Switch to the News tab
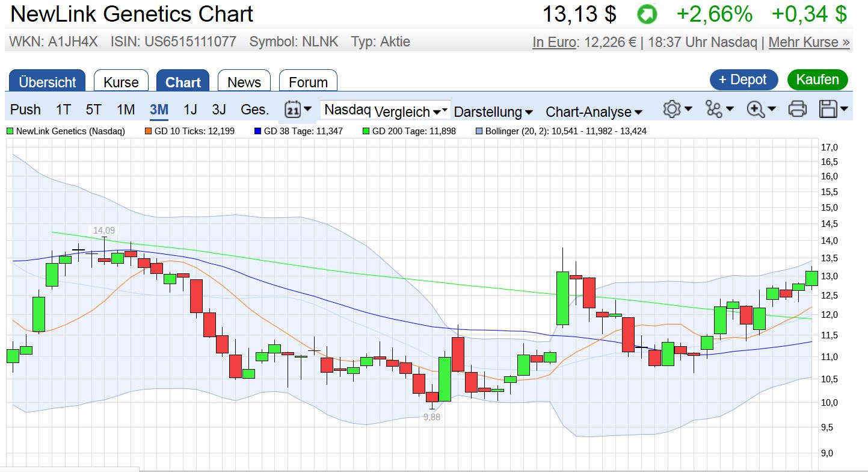 tap(244, 82)
